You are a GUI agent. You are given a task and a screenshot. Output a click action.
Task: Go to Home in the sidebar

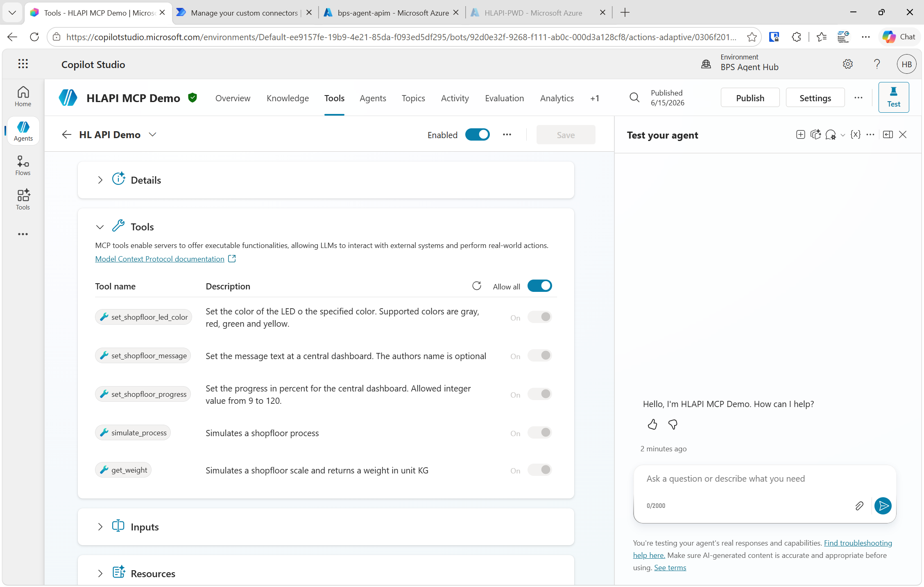pos(23,97)
